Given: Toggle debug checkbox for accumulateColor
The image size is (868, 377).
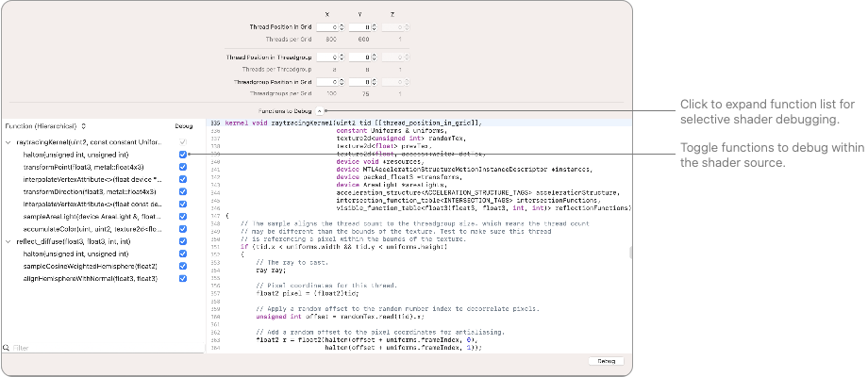Looking at the screenshot, I should [x=183, y=228].
